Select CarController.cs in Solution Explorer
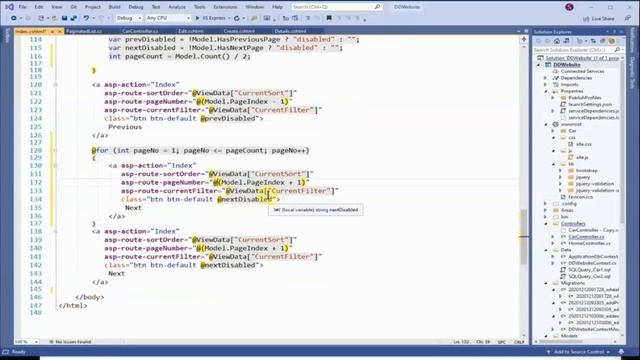Image resolution: width=640 pixels, height=360 pixels. tap(586, 237)
